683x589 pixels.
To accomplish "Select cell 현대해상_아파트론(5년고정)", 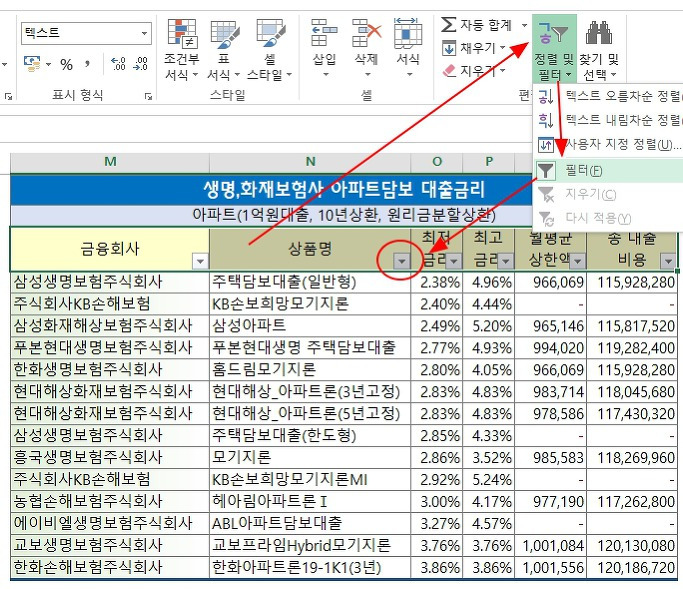I will (310, 413).
